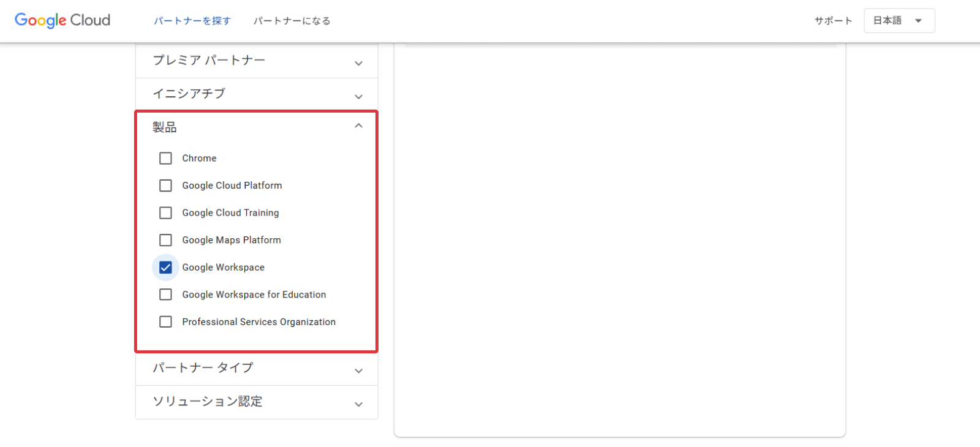980x447 pixels.
Task: Click the パートナー タイプ heading text
Action: (x=203, y=367)
